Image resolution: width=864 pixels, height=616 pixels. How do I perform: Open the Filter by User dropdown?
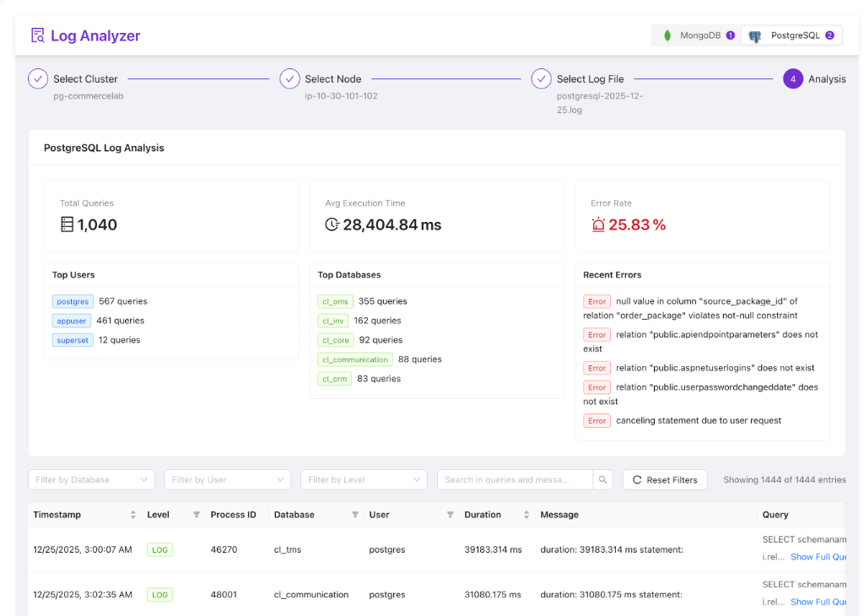pos(227,479)
